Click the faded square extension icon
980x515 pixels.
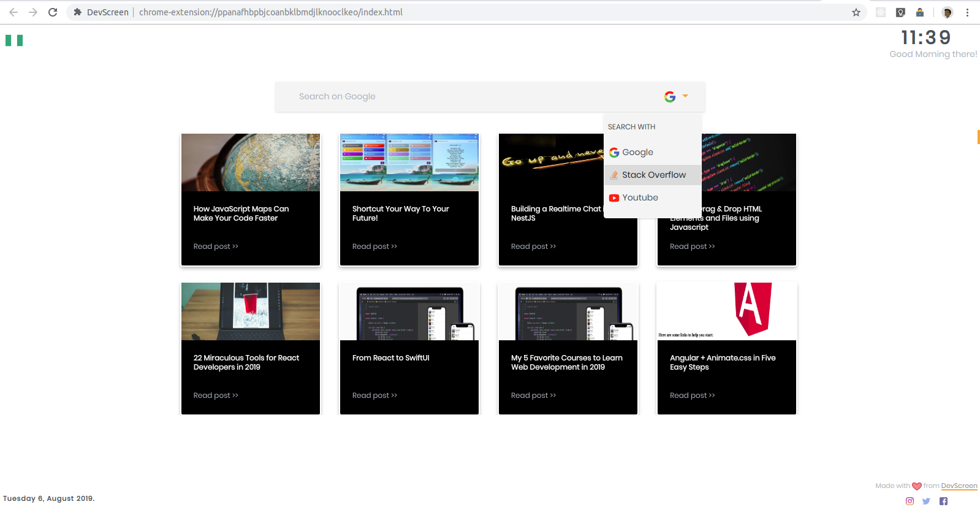pos(881,12)
